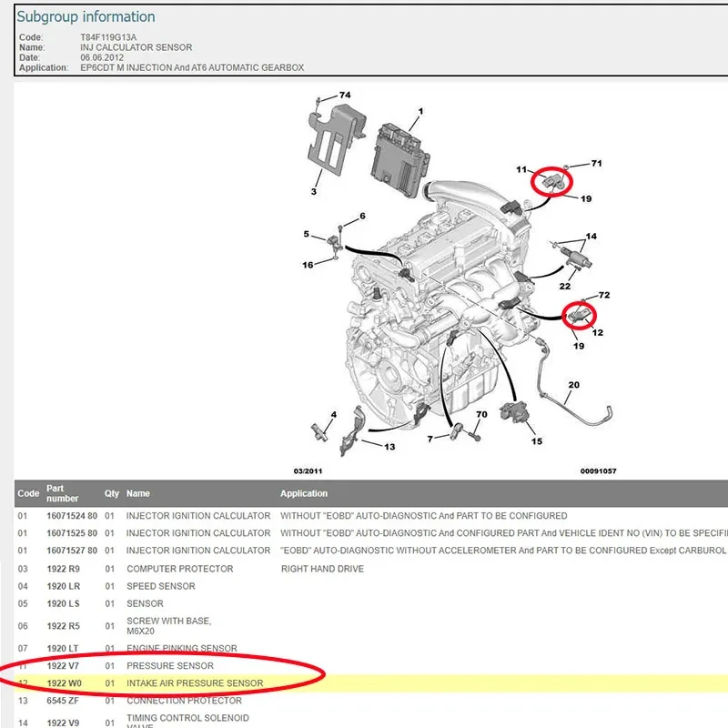Click the Code column header

click(28, 493)
